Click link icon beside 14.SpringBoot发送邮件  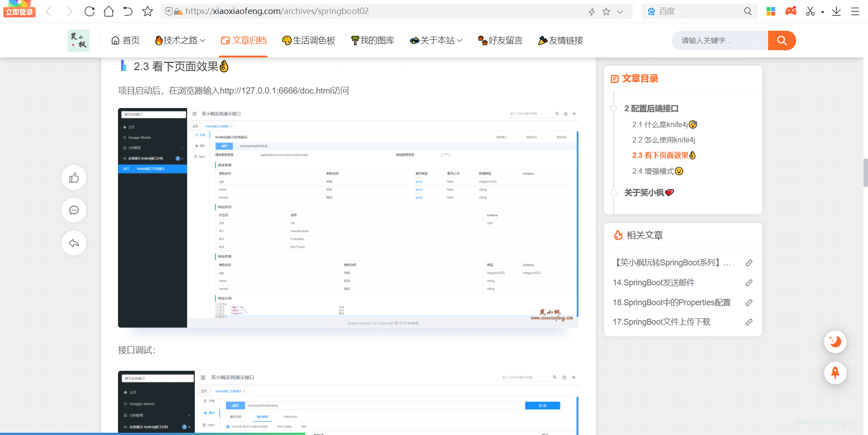(749, 283)
